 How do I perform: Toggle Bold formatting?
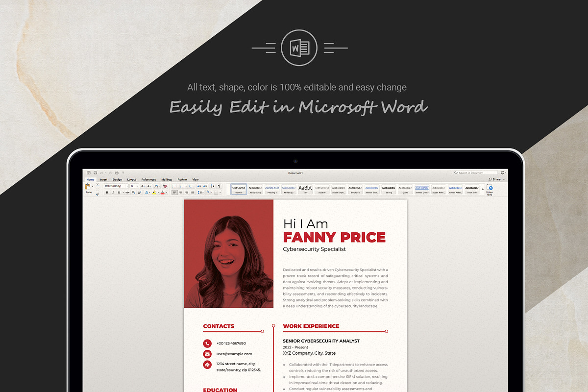click(107, 193)
